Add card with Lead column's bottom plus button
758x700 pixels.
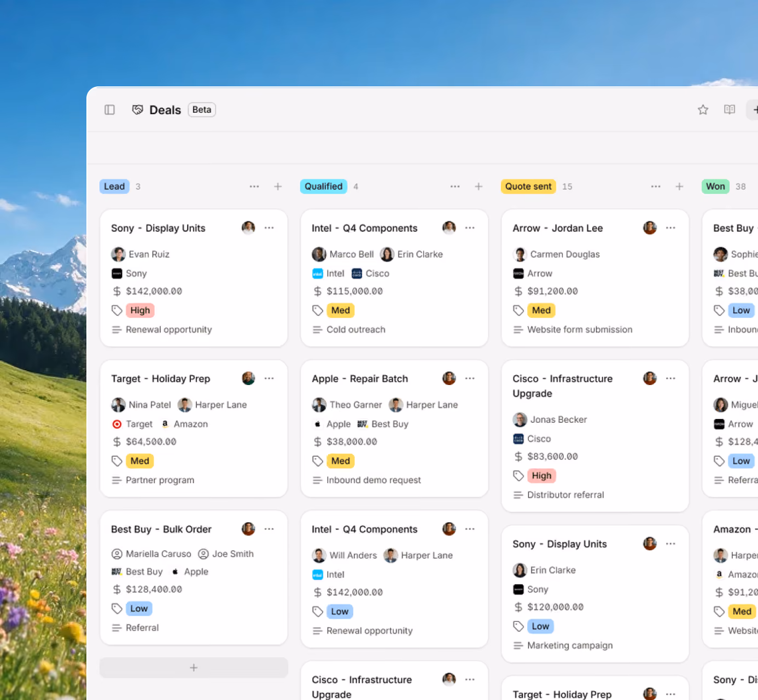[x=194, y=668]
